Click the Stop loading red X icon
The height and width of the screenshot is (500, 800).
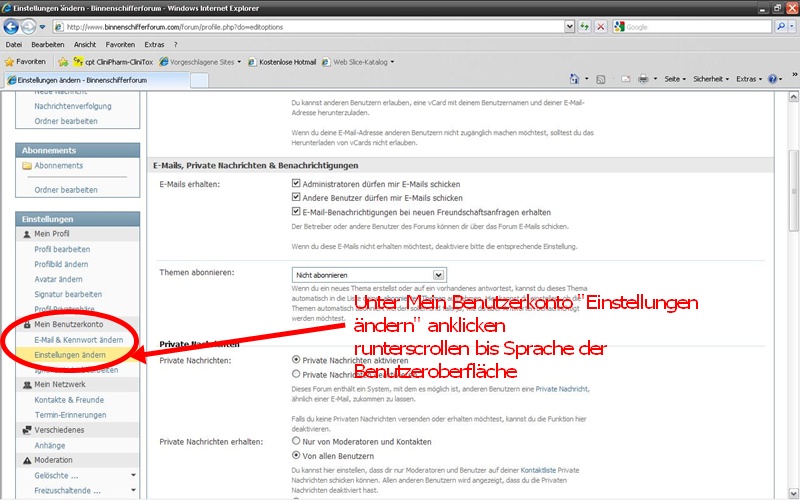point(600,27)
